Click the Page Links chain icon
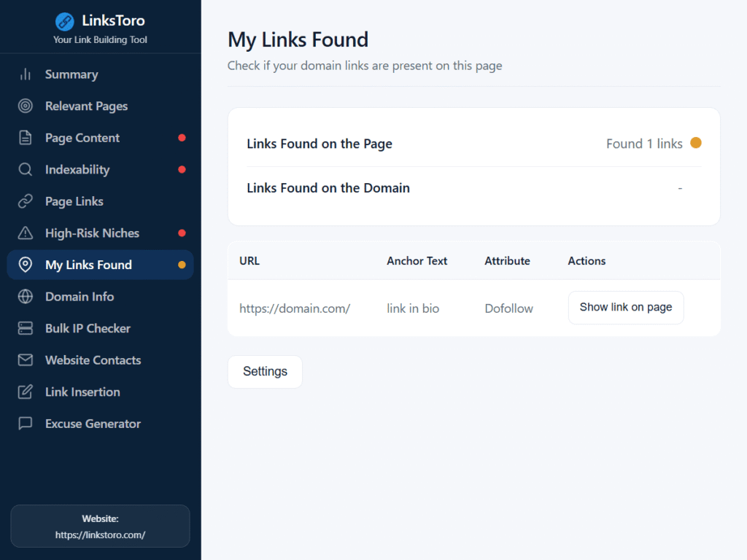The height and width of the screenshot is (560, 747). tap(26, 201)
